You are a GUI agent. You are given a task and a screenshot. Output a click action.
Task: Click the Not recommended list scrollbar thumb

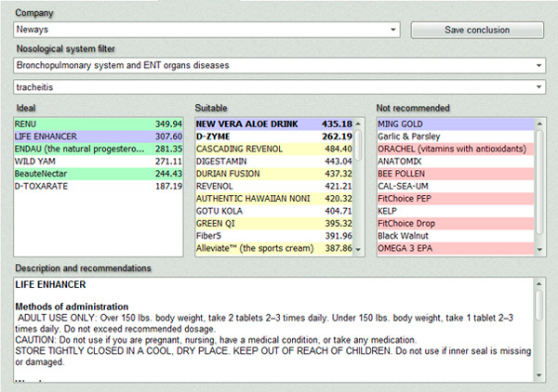point(539,182)
